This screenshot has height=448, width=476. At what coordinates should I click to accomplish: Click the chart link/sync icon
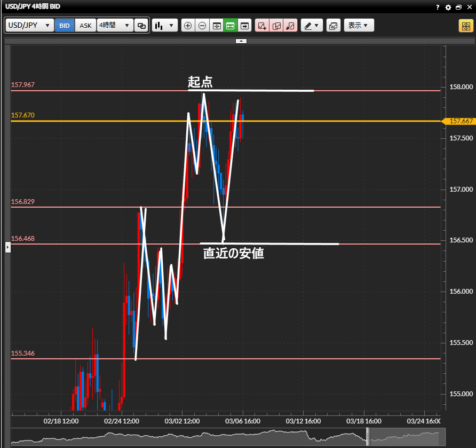coord(142,25)
